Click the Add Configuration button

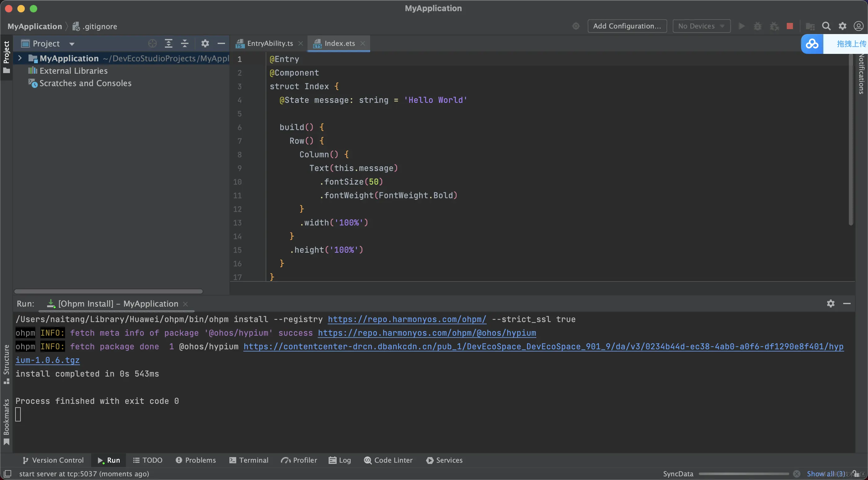pyautogui.click(x=627, y=26)
